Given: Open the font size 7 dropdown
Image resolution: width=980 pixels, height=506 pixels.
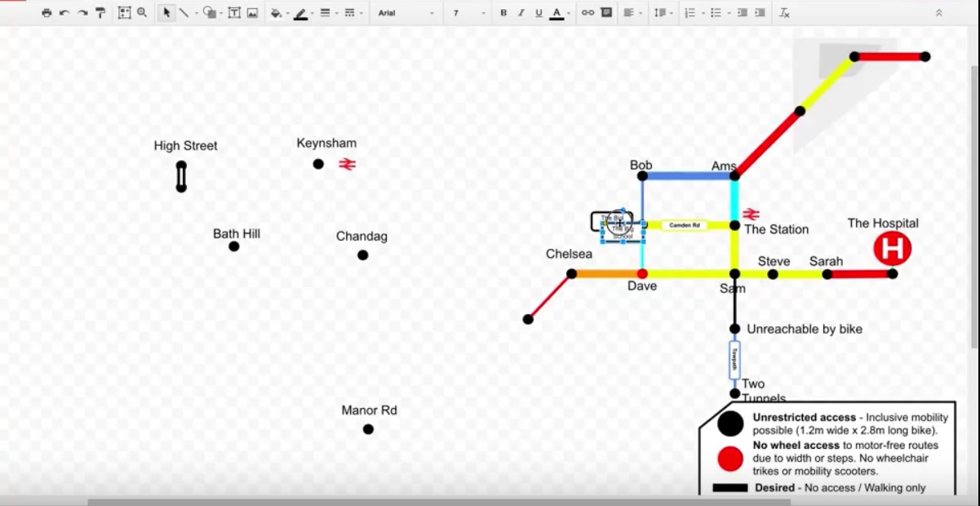Looking at the screenshot, I should [469, 13].
